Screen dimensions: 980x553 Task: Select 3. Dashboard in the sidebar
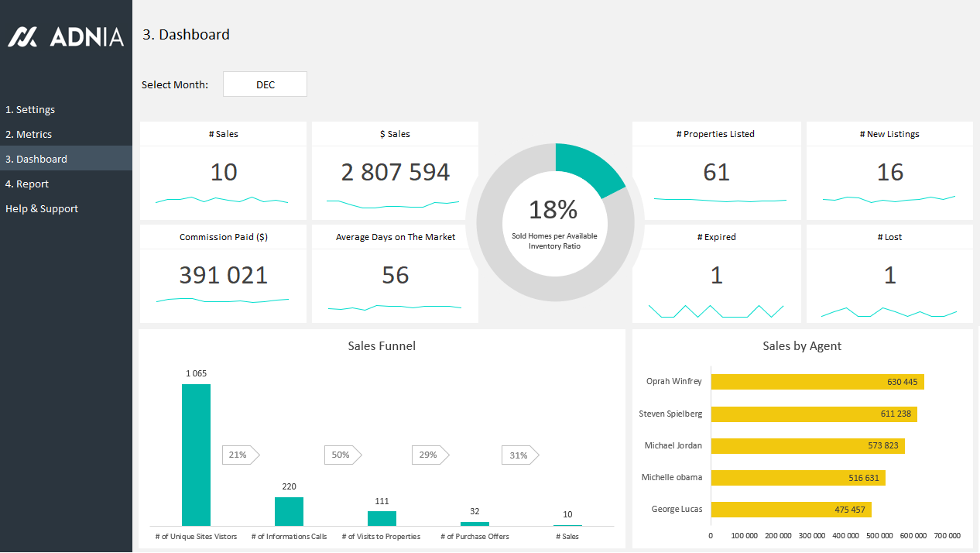pos(36,159)
